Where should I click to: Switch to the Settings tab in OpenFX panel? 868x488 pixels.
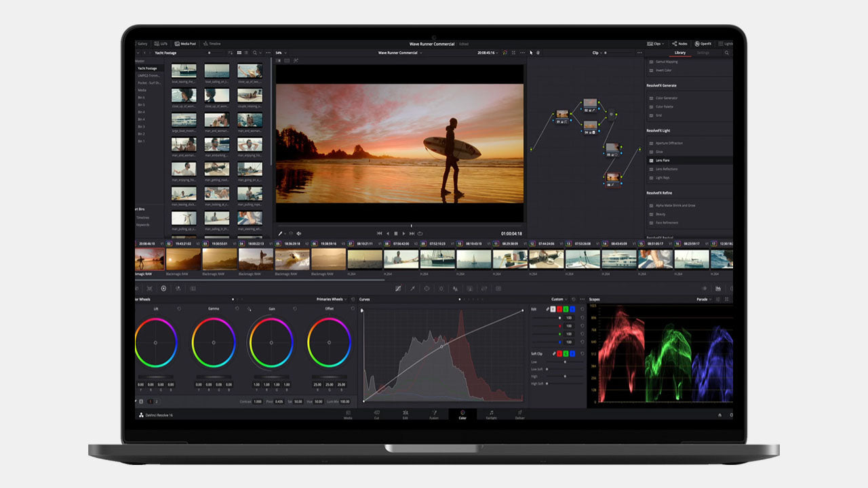coord(703,52)
